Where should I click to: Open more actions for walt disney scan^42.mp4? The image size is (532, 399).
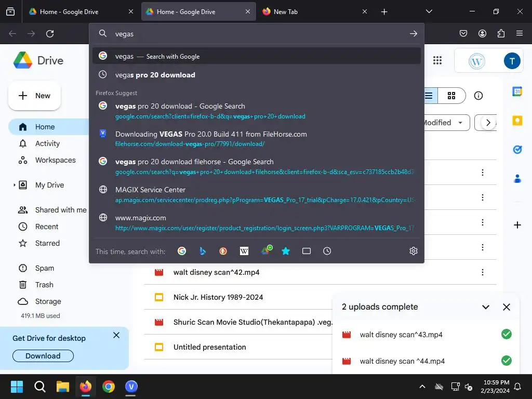(482, 272)
